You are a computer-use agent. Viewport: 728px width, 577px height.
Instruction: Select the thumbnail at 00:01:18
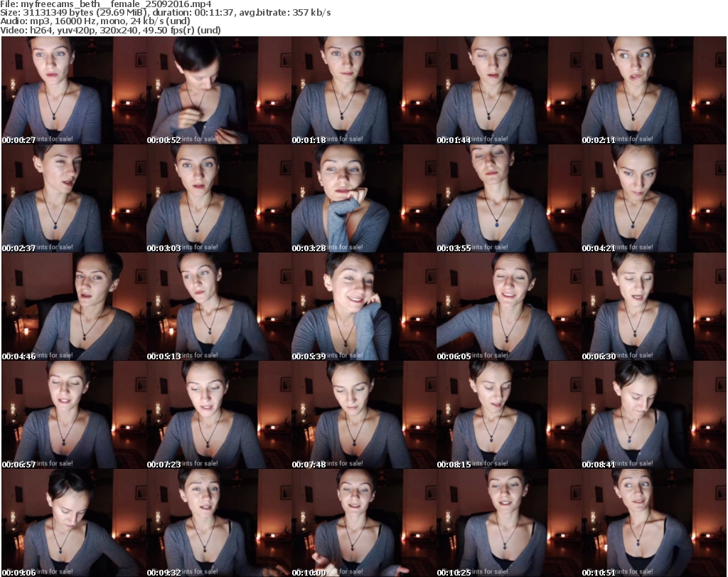[364, 90]
